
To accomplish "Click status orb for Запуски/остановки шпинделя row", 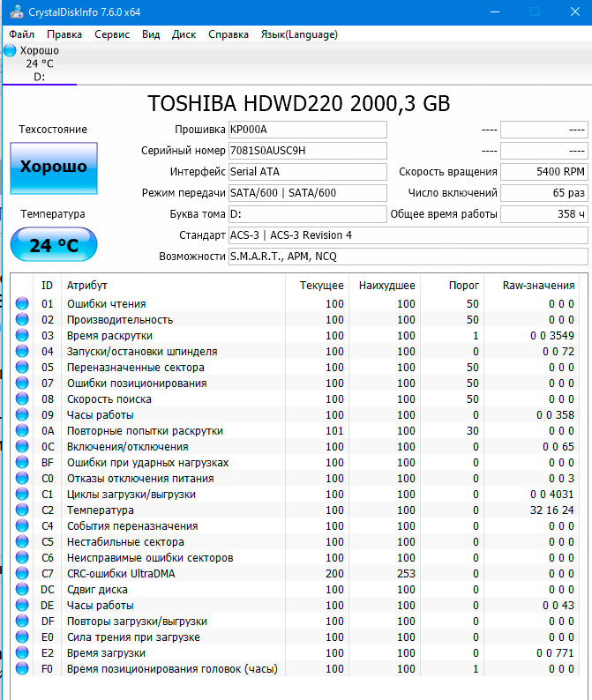I will [x=22, y=352].
